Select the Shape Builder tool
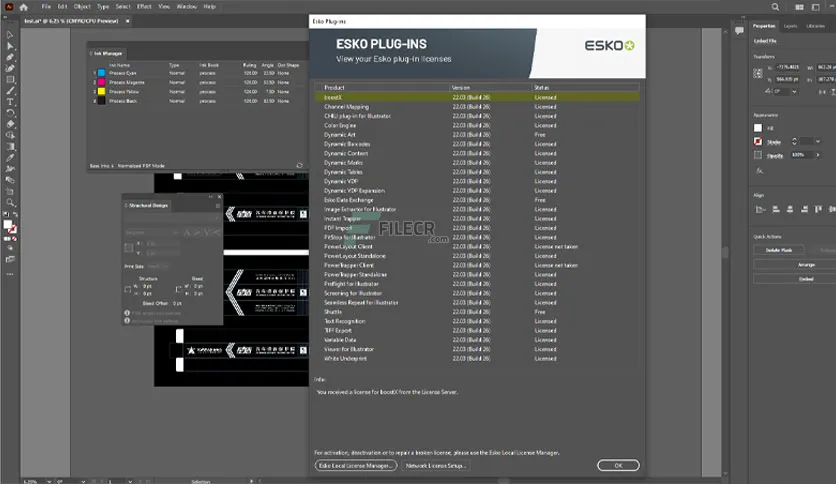 (10, 135)
